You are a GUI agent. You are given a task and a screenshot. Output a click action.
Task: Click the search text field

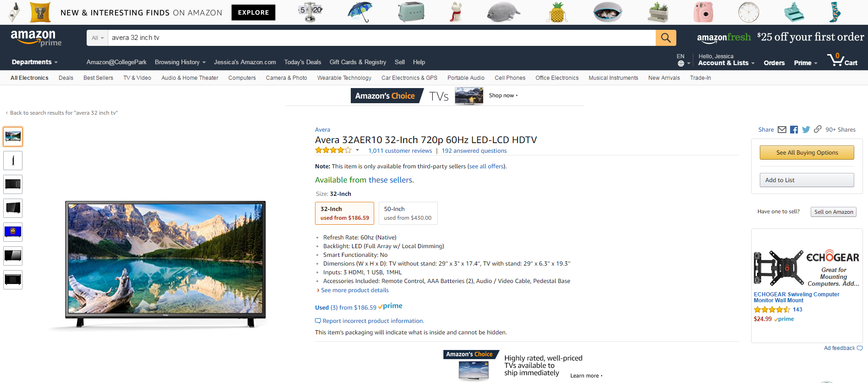coord(381,38)
